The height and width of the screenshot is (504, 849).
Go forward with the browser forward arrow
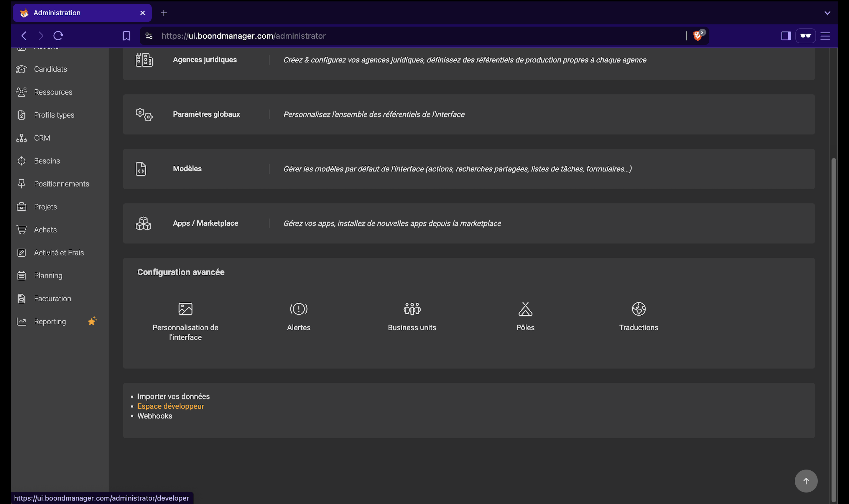(x=41, y=36)
